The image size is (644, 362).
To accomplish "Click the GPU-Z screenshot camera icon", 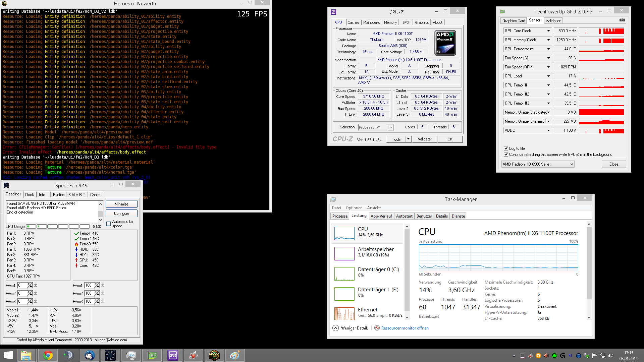I will tap(622, 20).
